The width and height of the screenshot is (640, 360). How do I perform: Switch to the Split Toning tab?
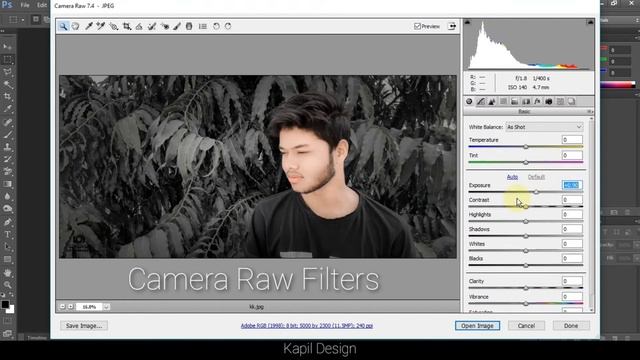tap(515, 102)
